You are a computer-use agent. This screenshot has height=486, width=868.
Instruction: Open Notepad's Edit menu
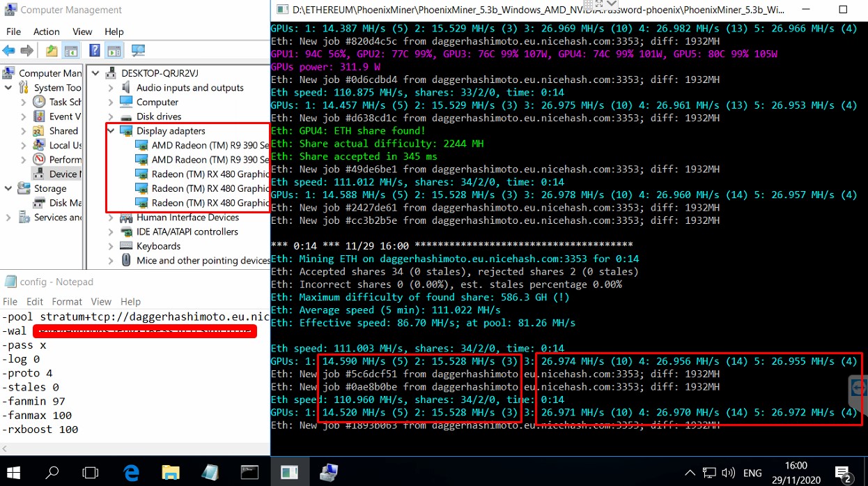[x=35, y=301]
